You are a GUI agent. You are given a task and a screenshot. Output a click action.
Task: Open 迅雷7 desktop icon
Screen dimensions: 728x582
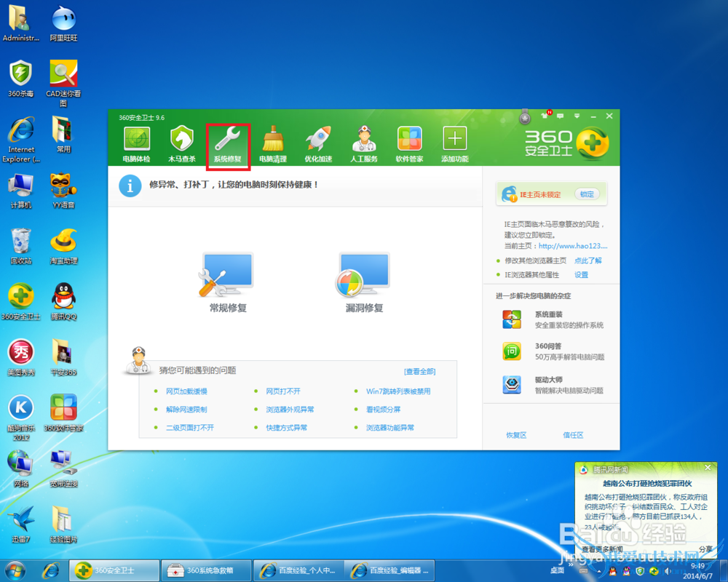pos(20,525)
